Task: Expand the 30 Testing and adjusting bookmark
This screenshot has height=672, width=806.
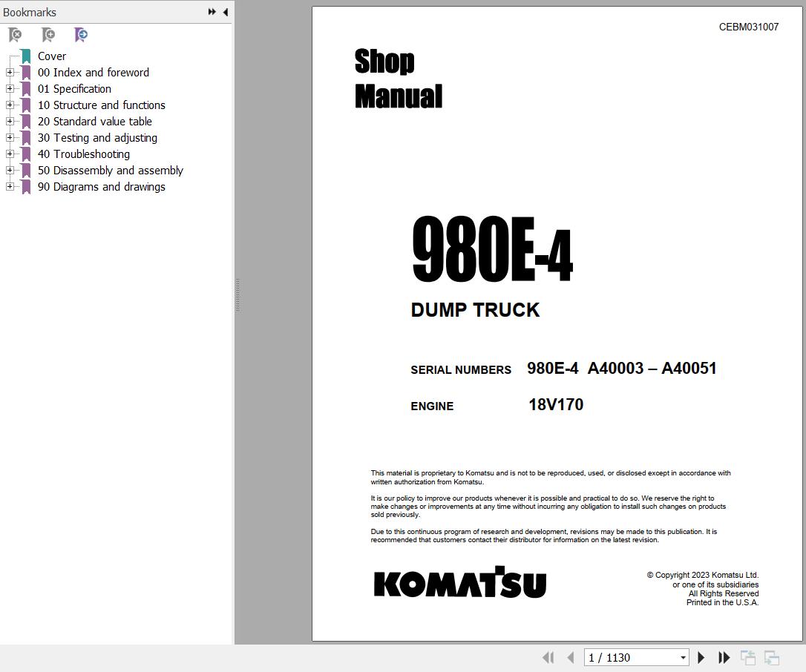Action: click(x=10, y=138)
